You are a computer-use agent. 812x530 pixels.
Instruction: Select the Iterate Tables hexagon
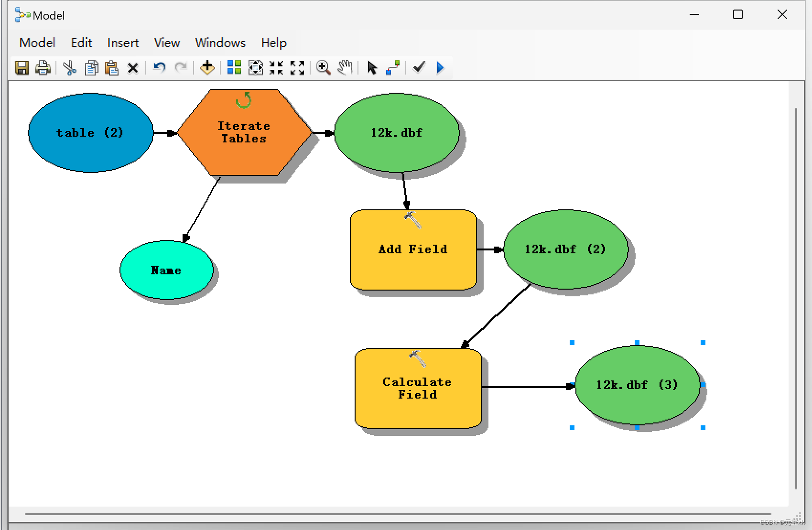pos(244,132)
